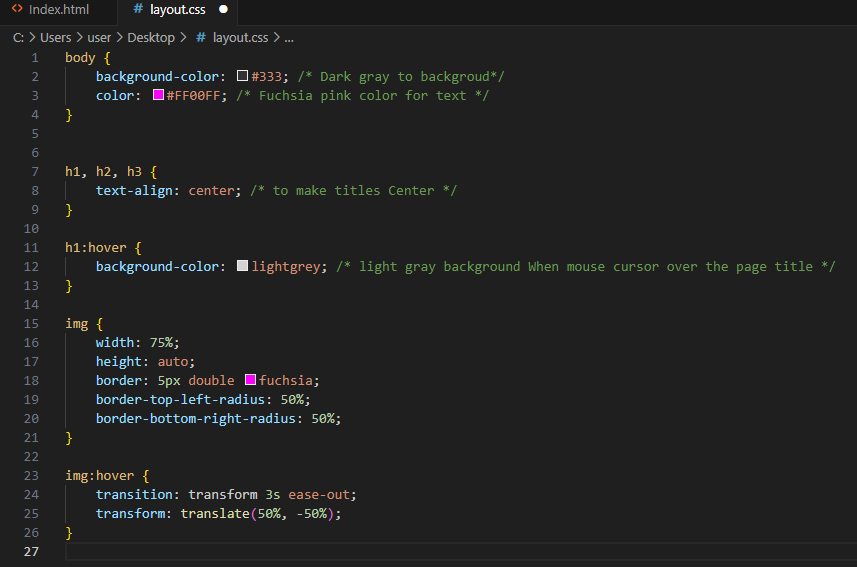
Task: Open the layout.css breadcrumb item
Action: pyautogui.click(x=240, y=38)
